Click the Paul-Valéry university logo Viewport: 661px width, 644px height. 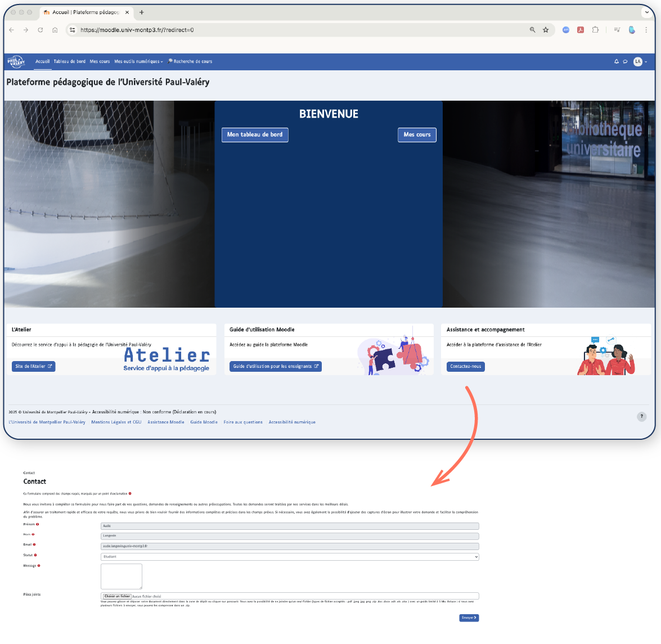pyautogui.click(x=16, y=62)
